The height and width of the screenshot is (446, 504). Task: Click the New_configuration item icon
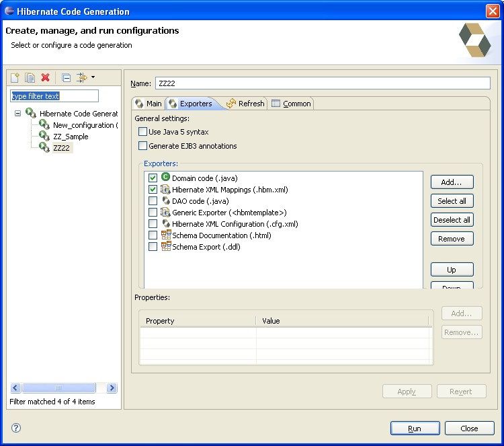tap(44, 124)
